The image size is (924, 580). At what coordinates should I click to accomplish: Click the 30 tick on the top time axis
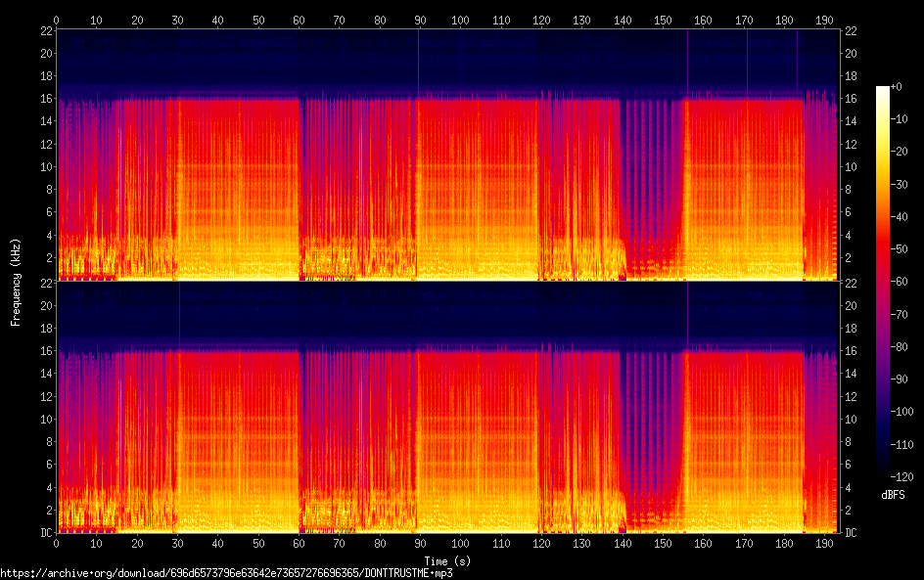pyautogui.click(x=177, y=20)
